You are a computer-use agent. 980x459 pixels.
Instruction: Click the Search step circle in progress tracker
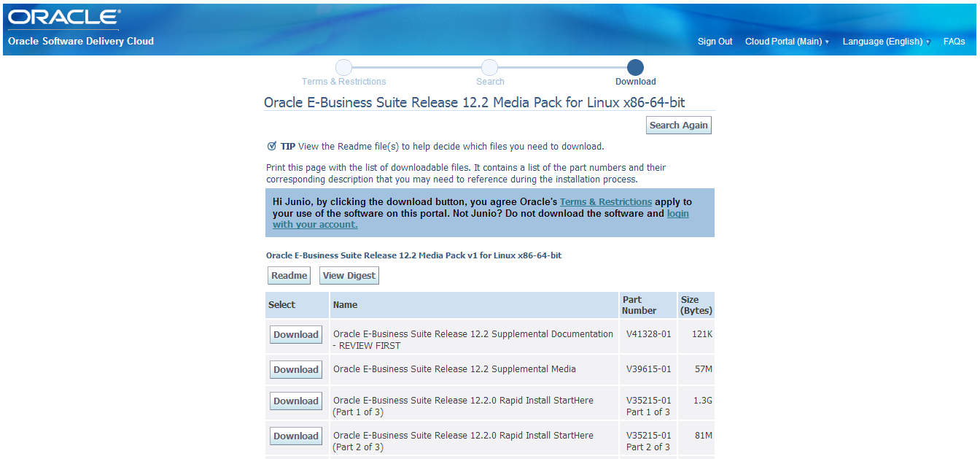pyautogui.click(x=489, y=68)
